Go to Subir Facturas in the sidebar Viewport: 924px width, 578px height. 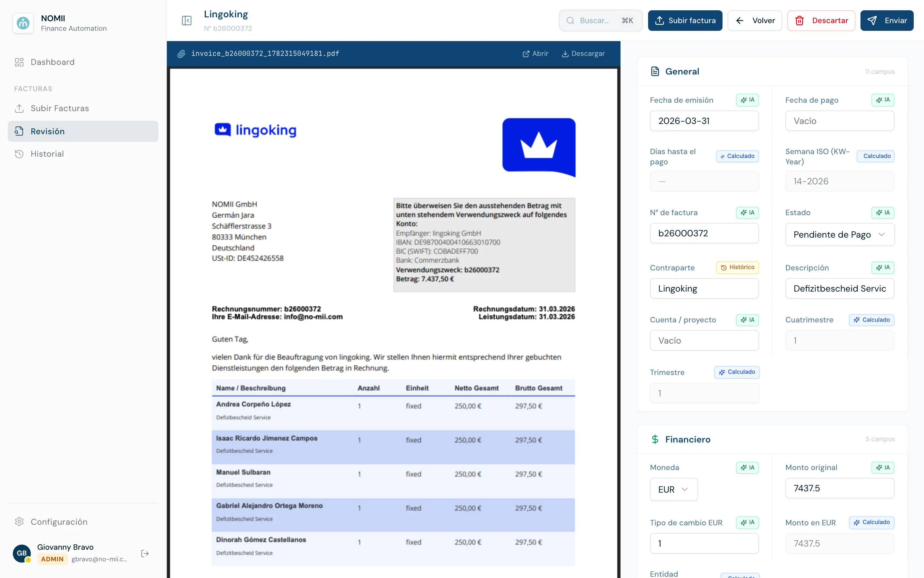point(83,108)
